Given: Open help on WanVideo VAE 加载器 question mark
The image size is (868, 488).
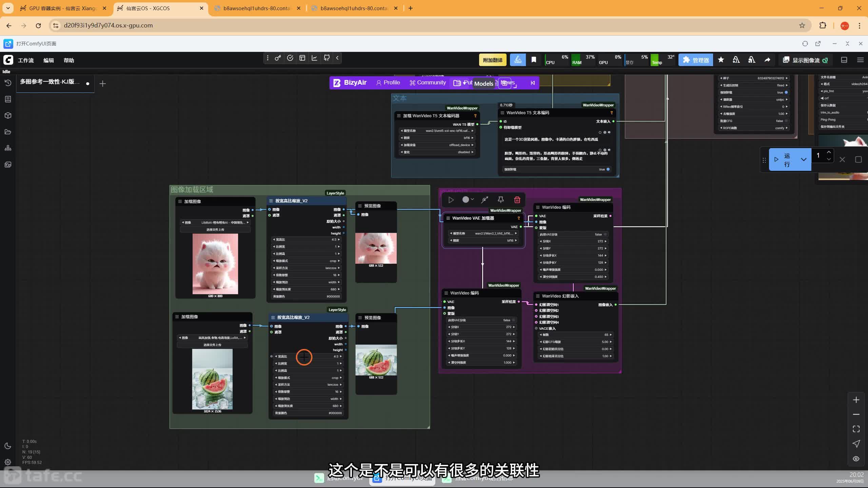Looking at the screenshot, I should pos(518,218).
